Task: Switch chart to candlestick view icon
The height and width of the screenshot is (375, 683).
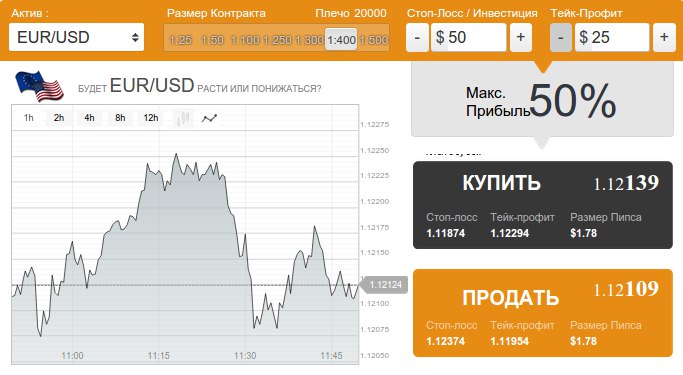Action: pos(183,118)
